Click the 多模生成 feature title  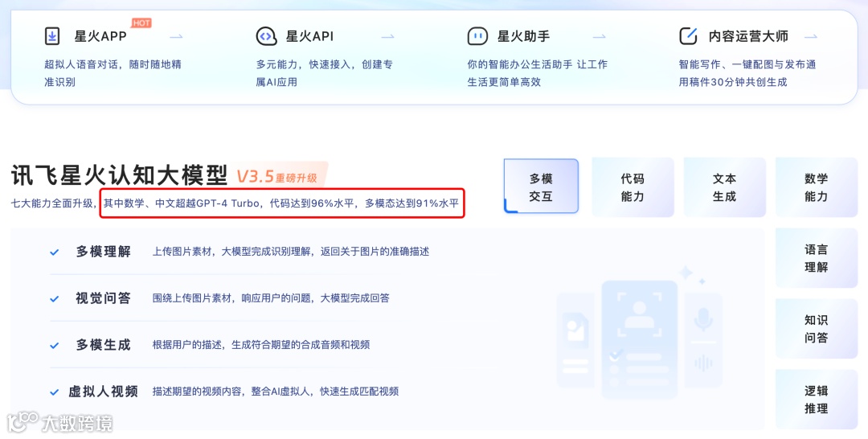(x=103, y=345)
